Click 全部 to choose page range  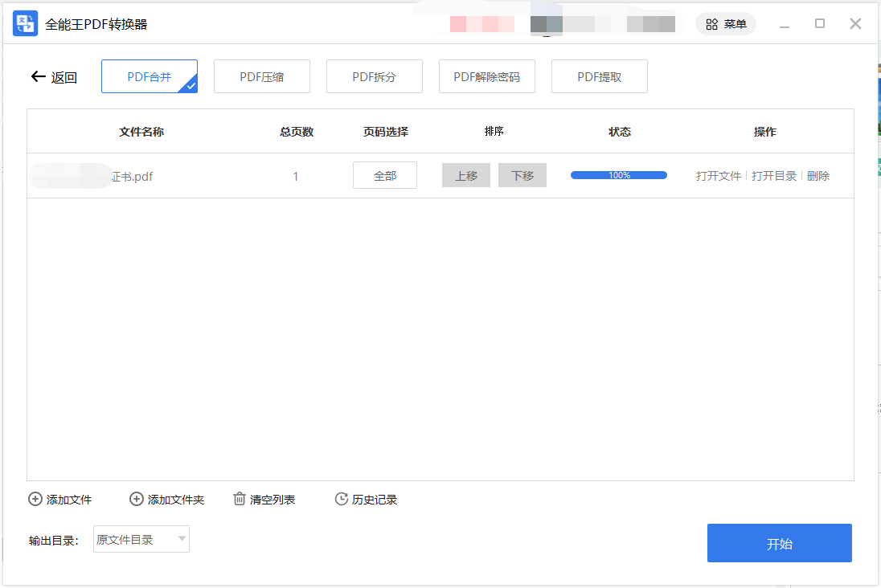click(384, 175)
